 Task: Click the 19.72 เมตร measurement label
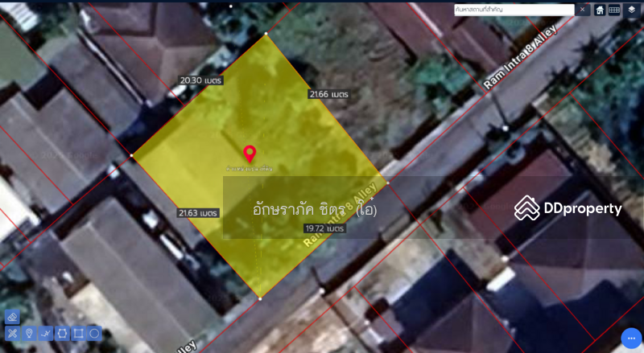coord(324,228)
